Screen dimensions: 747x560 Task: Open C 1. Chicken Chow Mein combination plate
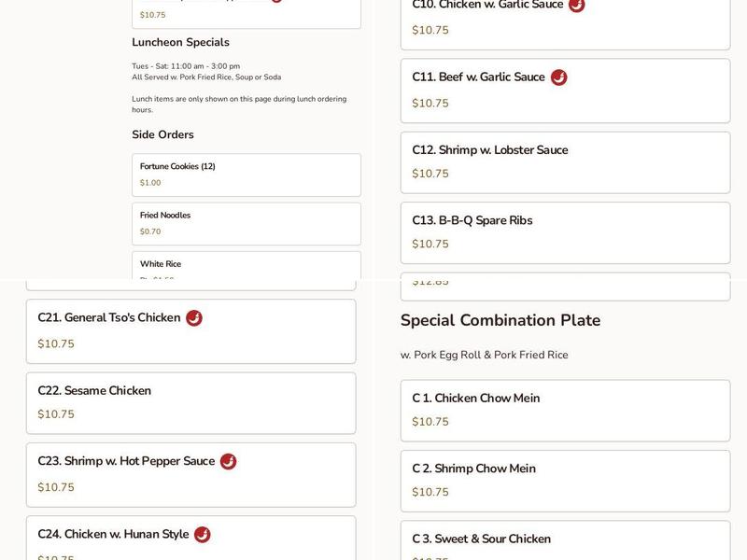(565, 410)
